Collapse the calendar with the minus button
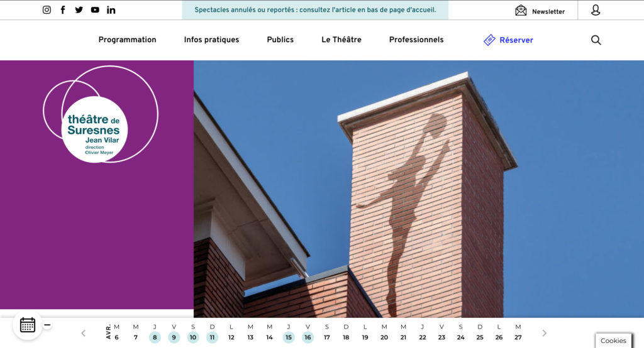Screen dimensions: 644x348 coord(47,325)
